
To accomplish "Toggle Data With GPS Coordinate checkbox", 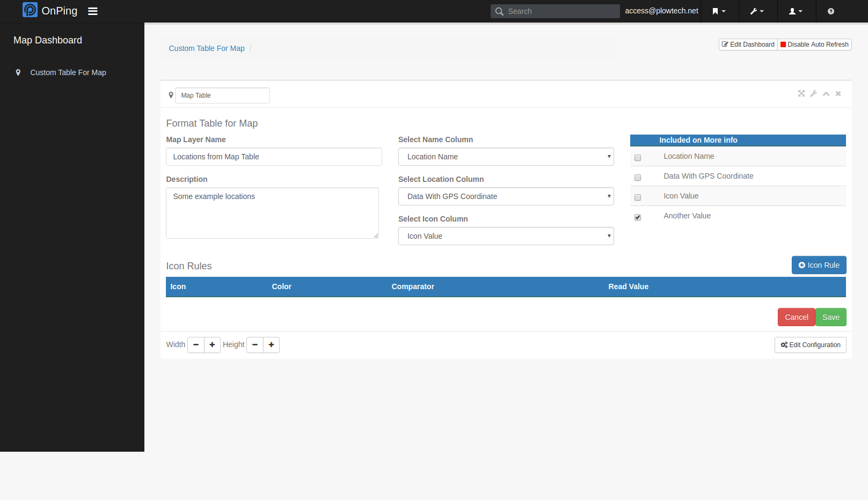I will click(x=638, y=178).
